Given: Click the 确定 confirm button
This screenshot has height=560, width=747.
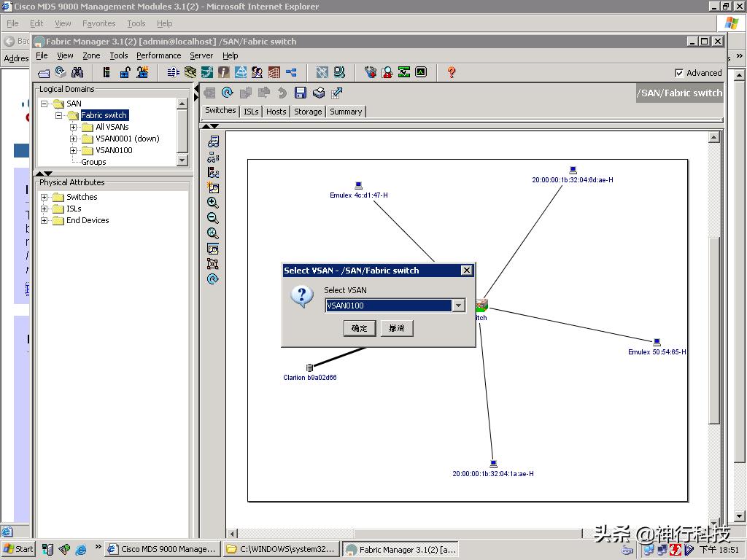Looking at the screenshot, I should [360, 328].
